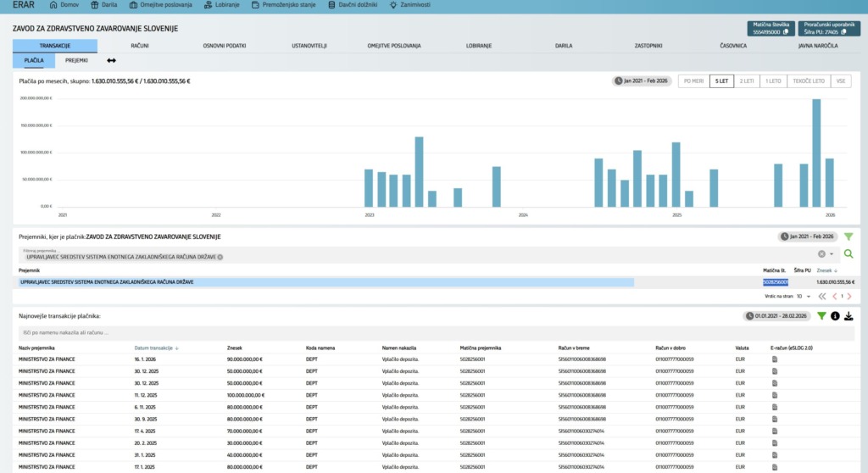Sort by the Datum transakcije column
Screen dimensions: 868x473
click(x=155, y=348)
